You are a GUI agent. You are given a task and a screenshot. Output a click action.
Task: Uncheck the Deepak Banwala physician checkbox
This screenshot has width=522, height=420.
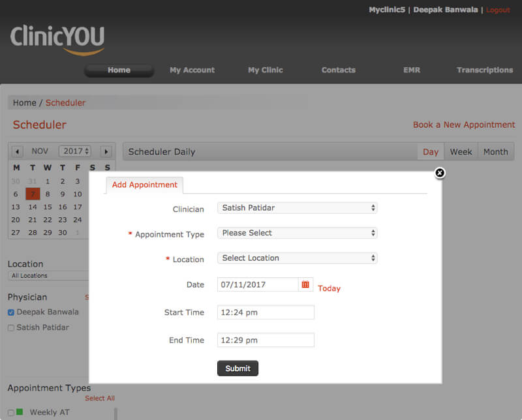[11, 312]
